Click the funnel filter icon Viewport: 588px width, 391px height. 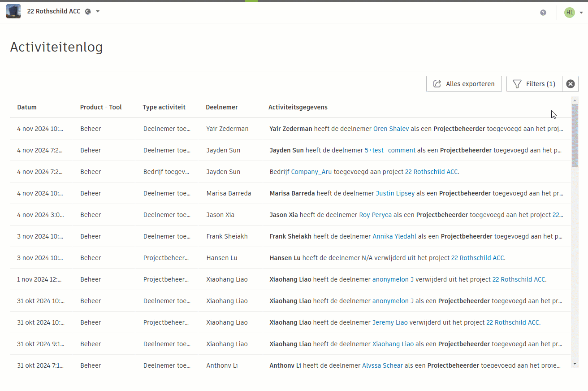517,84
